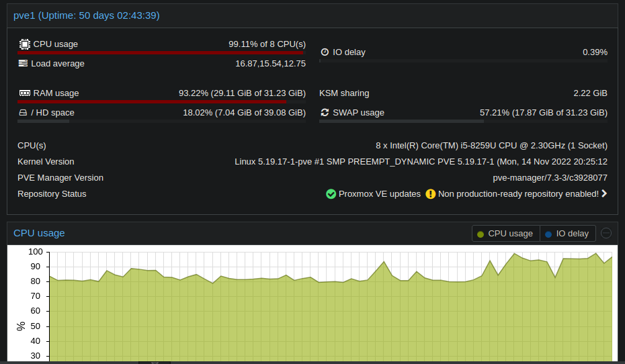Click the IO delay progress bar
Image resolution: width=625 pixels, height=364 pixels.
pos(463,61)
